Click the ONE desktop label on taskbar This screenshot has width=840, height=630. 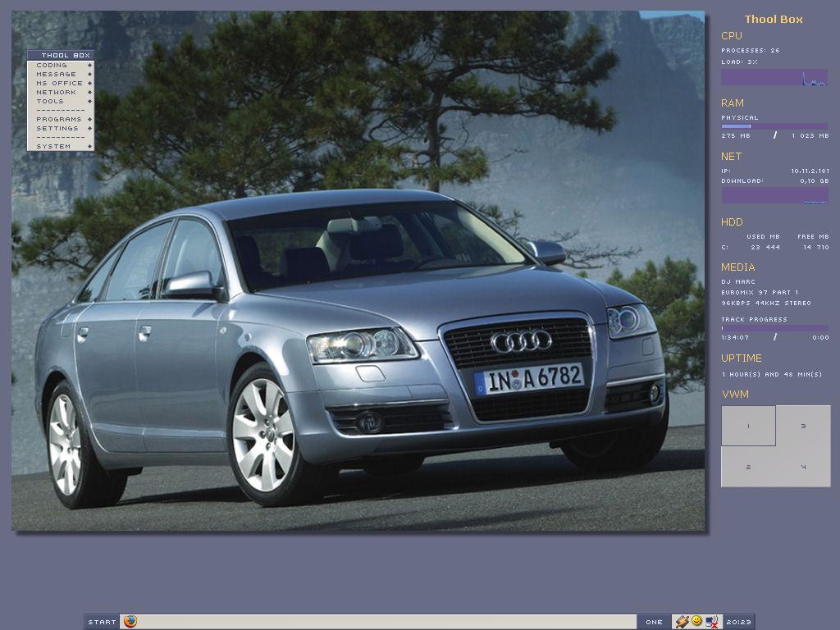point(654,622)
